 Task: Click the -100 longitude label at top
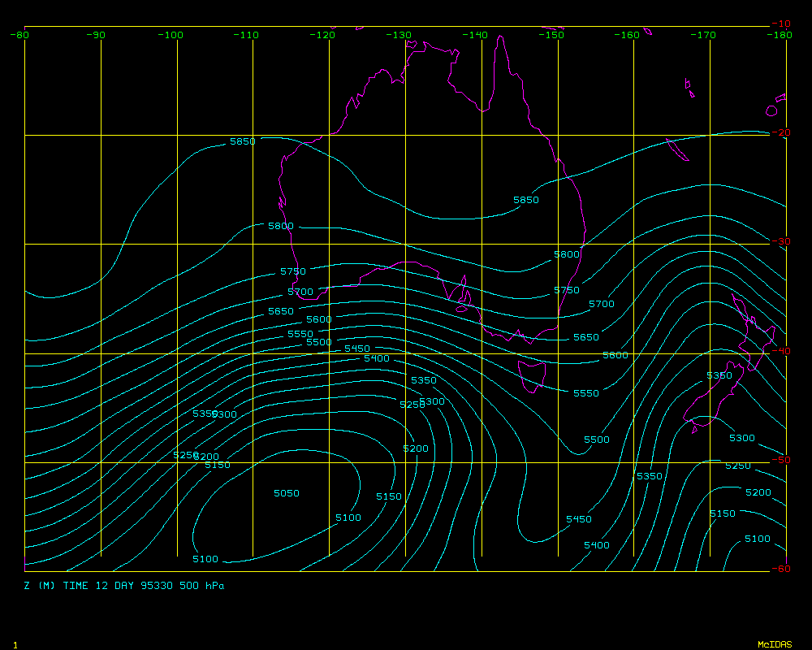click(171, 35)
